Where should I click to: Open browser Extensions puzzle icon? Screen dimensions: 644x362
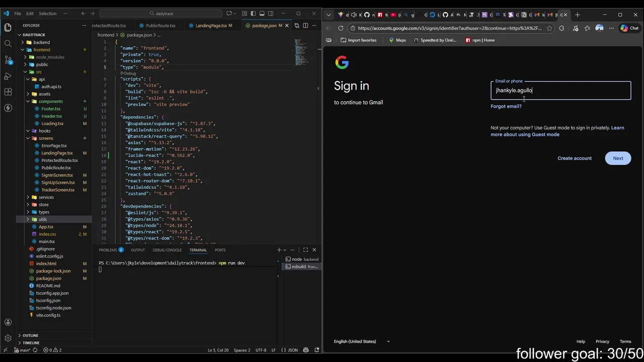(561, 28)
